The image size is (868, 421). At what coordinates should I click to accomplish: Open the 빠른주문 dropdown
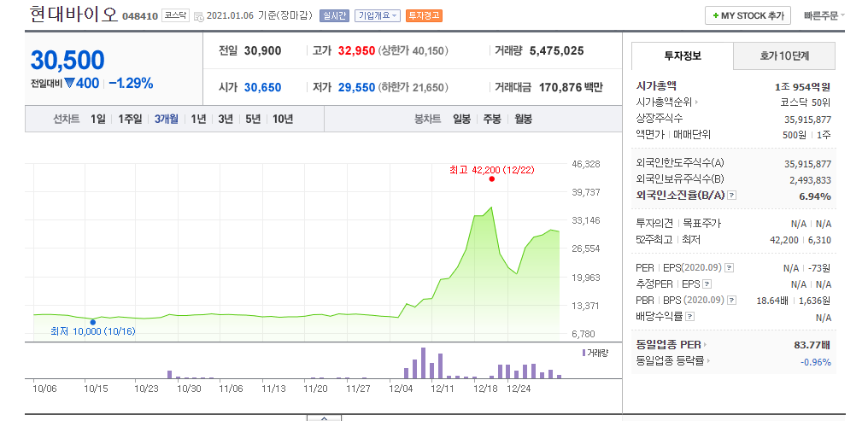click(824, 15)
